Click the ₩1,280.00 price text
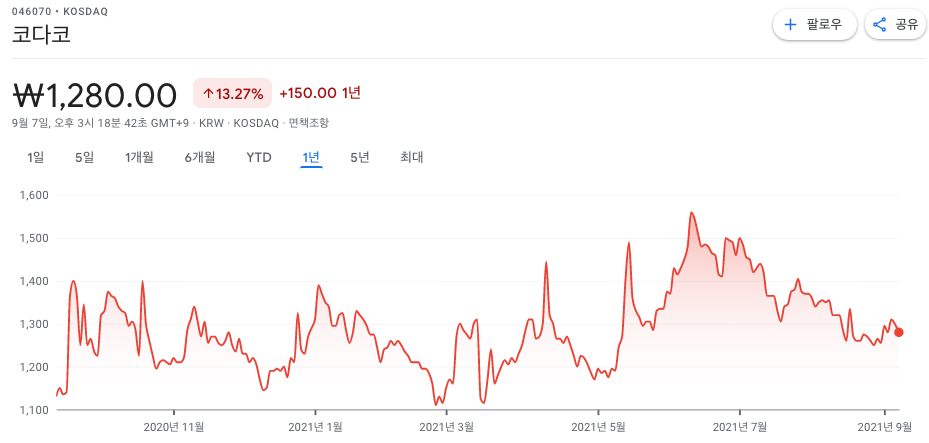The image size is (929, 443). click(95, 95)
